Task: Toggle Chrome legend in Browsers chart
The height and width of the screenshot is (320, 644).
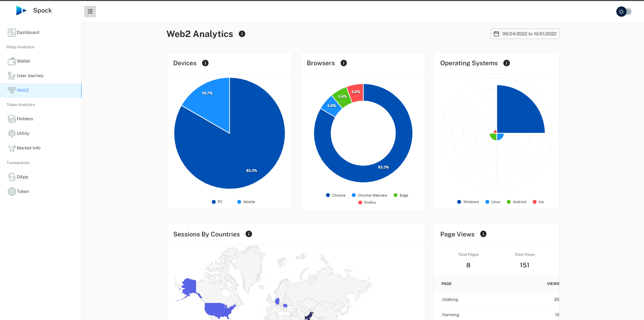Action: (x=336, y=195)
